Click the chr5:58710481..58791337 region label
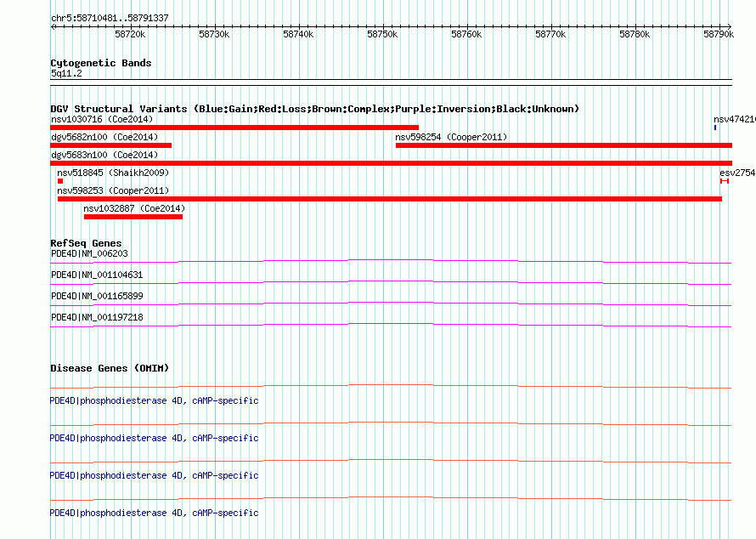Viewport: 756px width, 539px height. (110, 19)
